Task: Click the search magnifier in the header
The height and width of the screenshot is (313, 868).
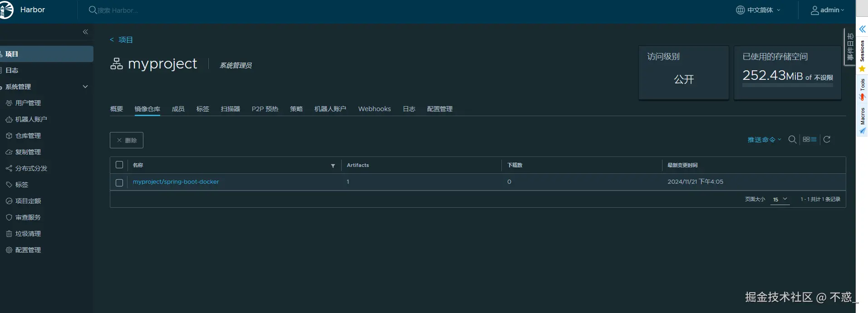Action: [93, 10]
